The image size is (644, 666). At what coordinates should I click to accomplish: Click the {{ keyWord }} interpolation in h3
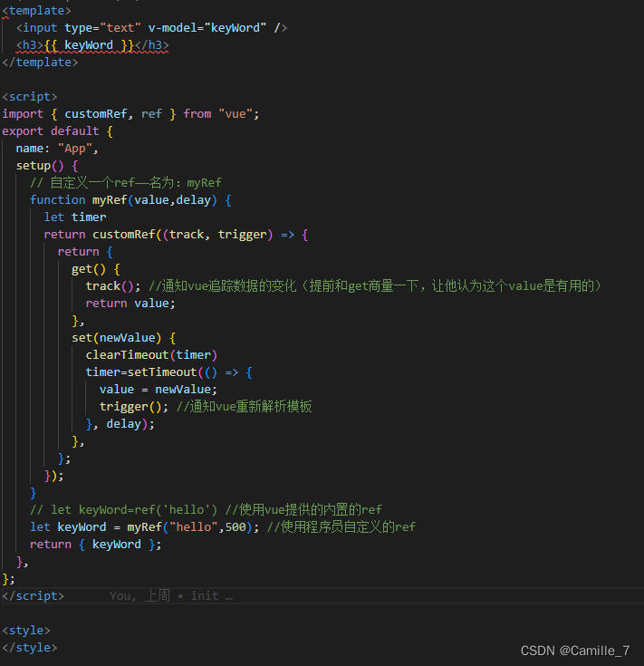tap(89, 45)
